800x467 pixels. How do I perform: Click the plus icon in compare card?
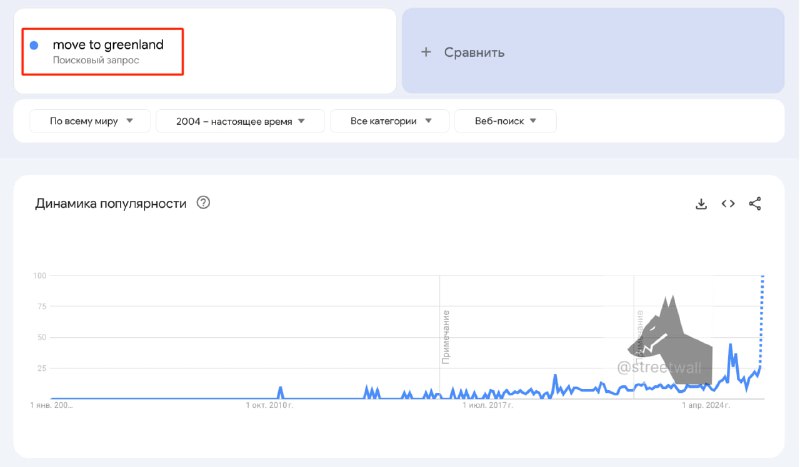[426, 52]
